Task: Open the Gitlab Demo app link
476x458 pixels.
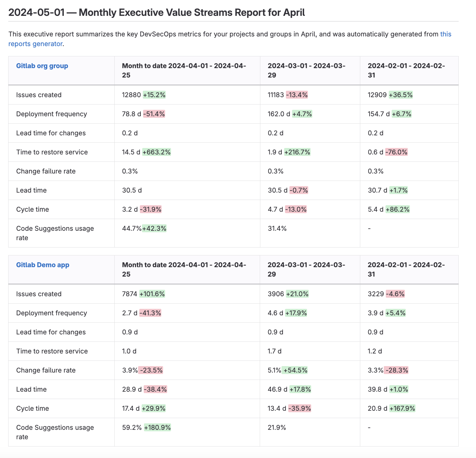Action: coord(43,265)
